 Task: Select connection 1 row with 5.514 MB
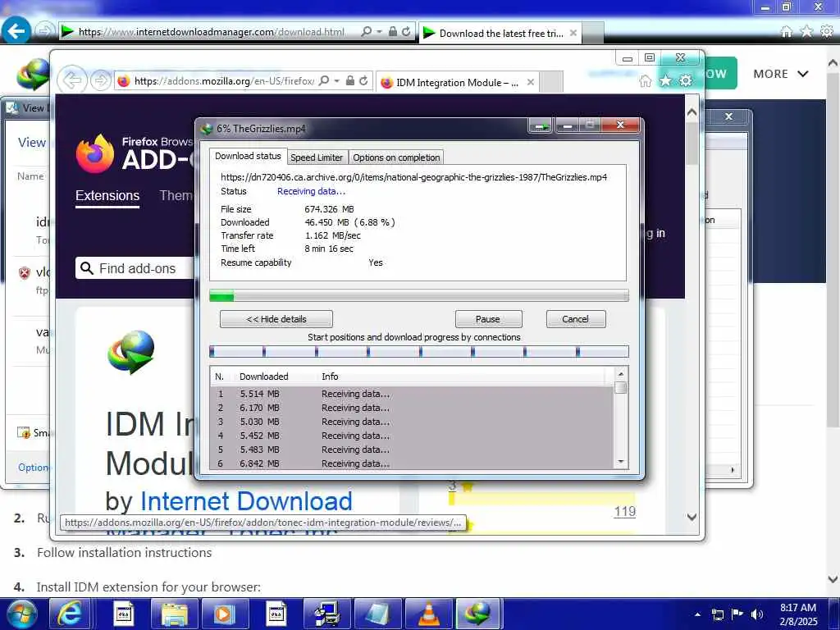[x=412, y=394]
